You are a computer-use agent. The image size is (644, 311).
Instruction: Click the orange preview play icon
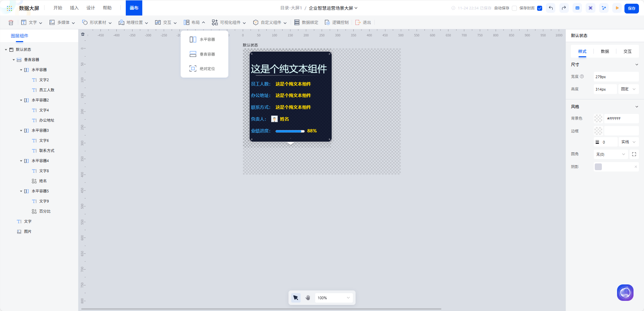[618, 8]
